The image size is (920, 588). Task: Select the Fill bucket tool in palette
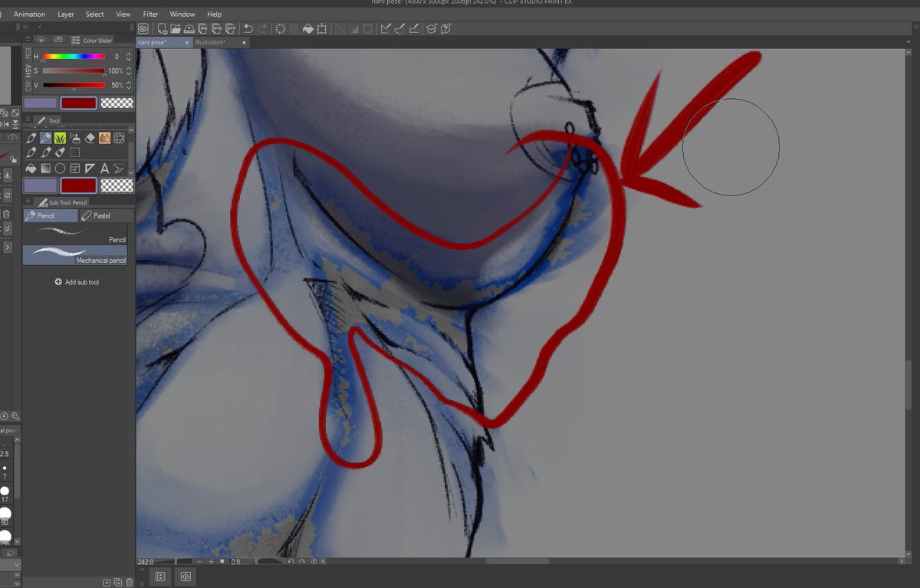31,169
